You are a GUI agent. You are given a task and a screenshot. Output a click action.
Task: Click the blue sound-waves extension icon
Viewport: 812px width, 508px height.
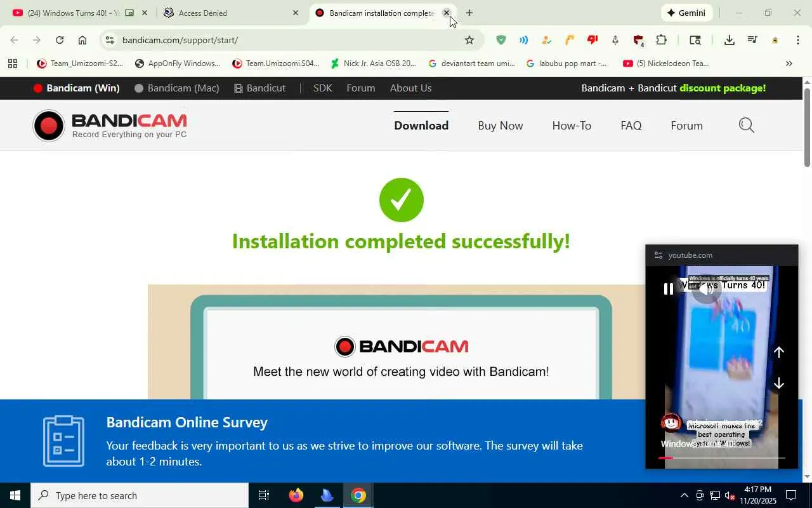[524, 40]
